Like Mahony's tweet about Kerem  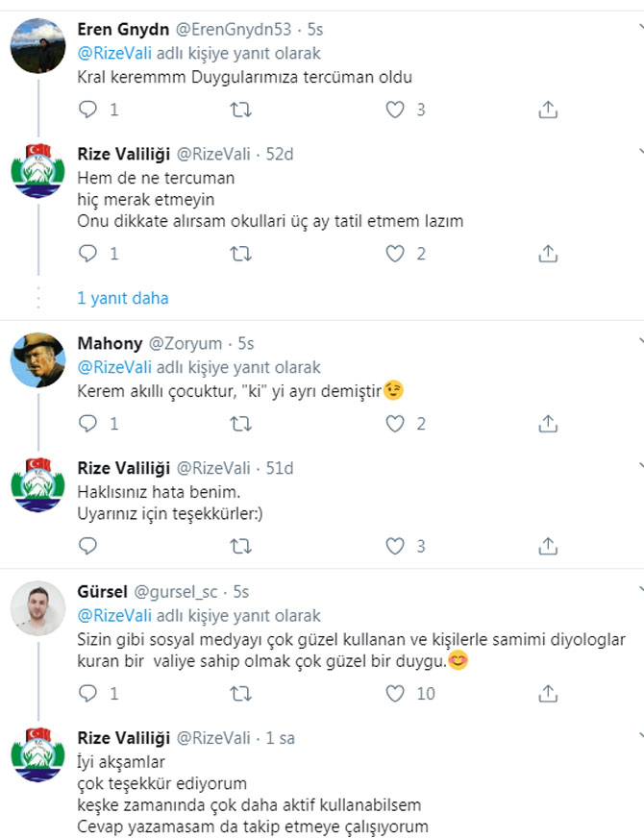click(395, 423)
